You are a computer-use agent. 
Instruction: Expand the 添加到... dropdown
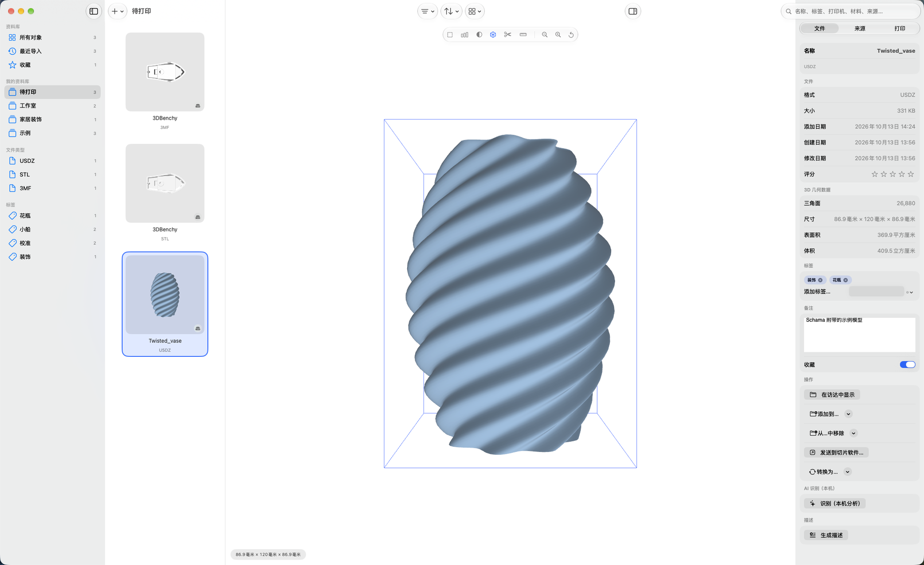[x=848, y=414]
